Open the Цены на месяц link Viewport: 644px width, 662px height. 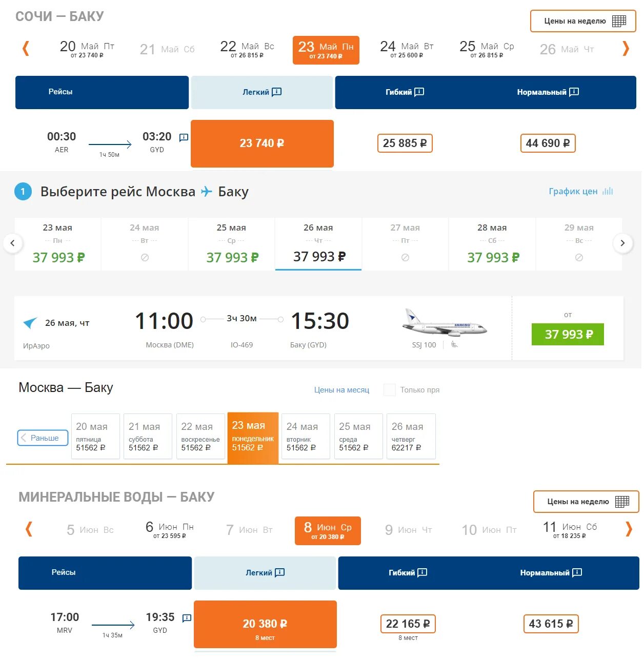point(341,390)
